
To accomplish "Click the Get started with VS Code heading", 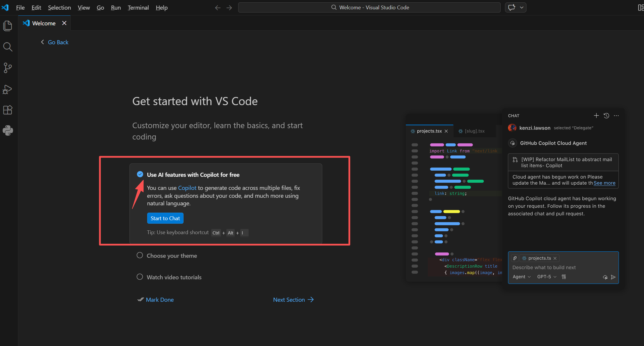I will [195, 101].
